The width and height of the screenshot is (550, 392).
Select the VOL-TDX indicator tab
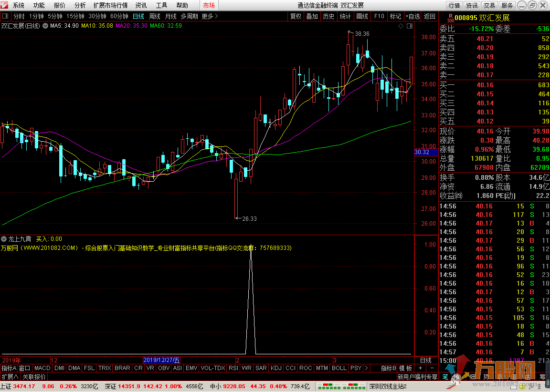(x=213, y=368)
